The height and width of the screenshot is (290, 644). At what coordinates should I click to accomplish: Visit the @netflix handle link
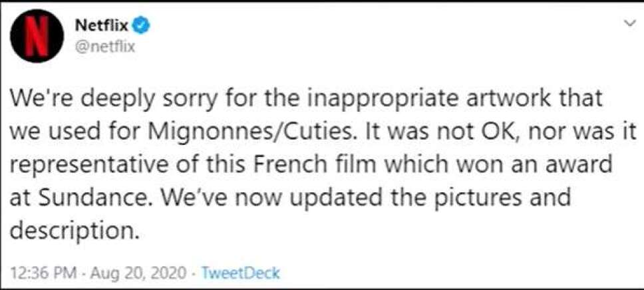pos(105,48)
